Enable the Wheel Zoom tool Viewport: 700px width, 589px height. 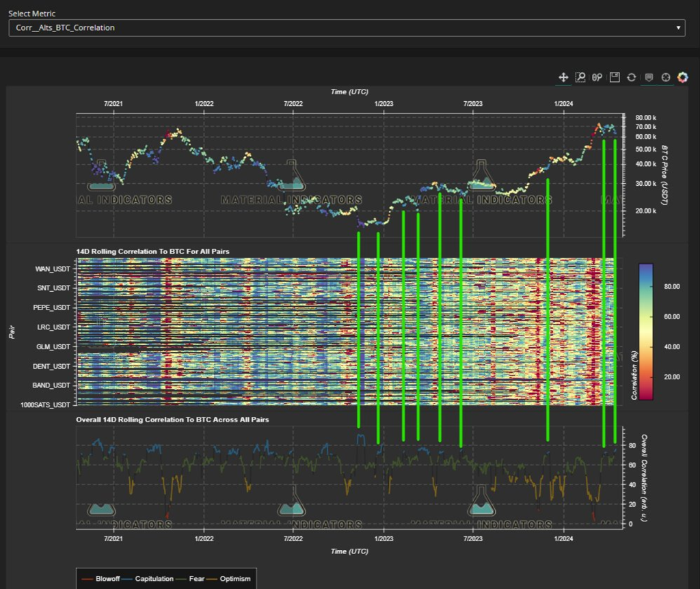(597, 77)
